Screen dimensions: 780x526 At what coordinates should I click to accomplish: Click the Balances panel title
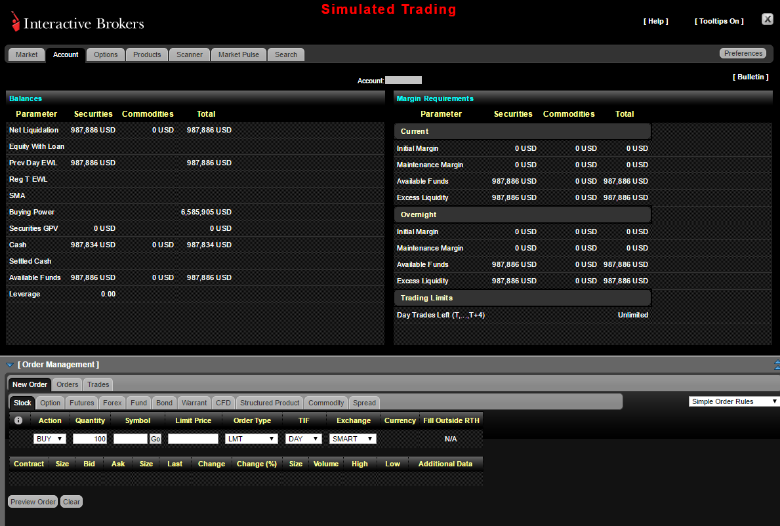point(25,99)
